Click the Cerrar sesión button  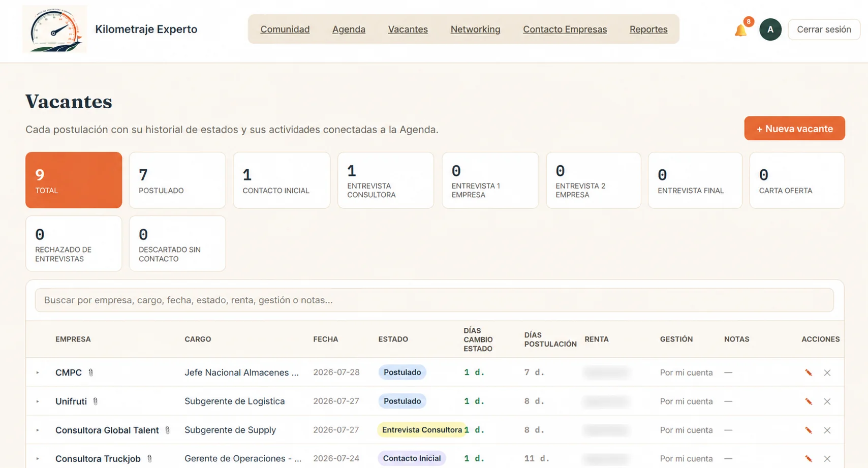click(x=824, y=29)
